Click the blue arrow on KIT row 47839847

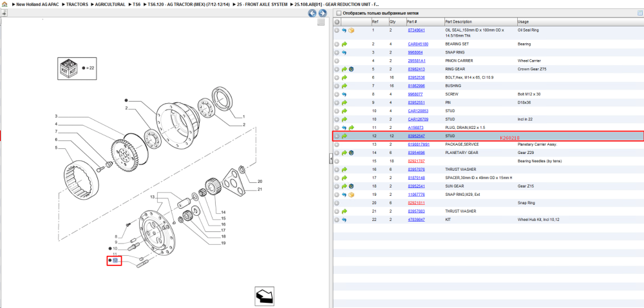[x=344, y=220]
